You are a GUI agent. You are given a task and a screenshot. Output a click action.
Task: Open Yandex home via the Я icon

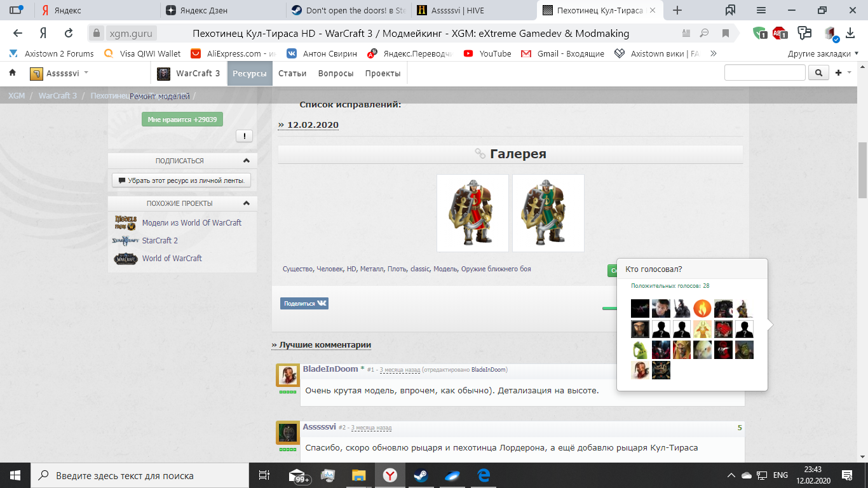click(43, 33)
